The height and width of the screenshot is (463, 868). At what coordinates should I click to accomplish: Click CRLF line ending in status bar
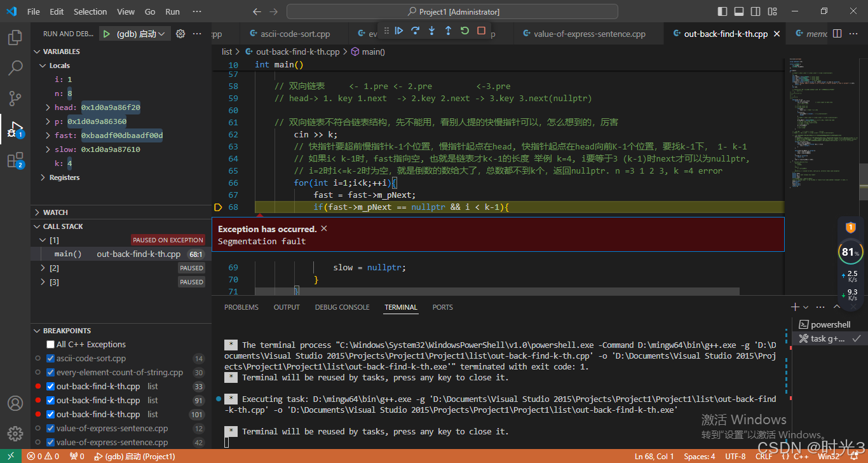coord(764,457)
